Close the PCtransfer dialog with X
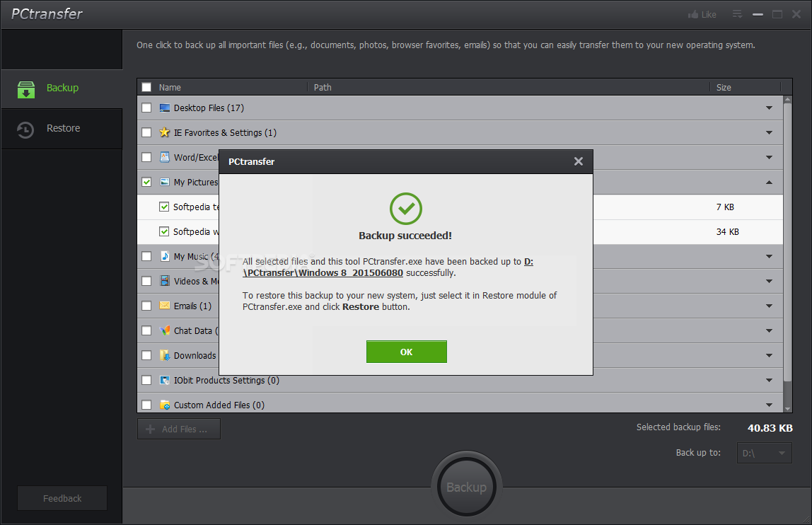The width and height of the screenshot is (812, 525). (579, 162)
